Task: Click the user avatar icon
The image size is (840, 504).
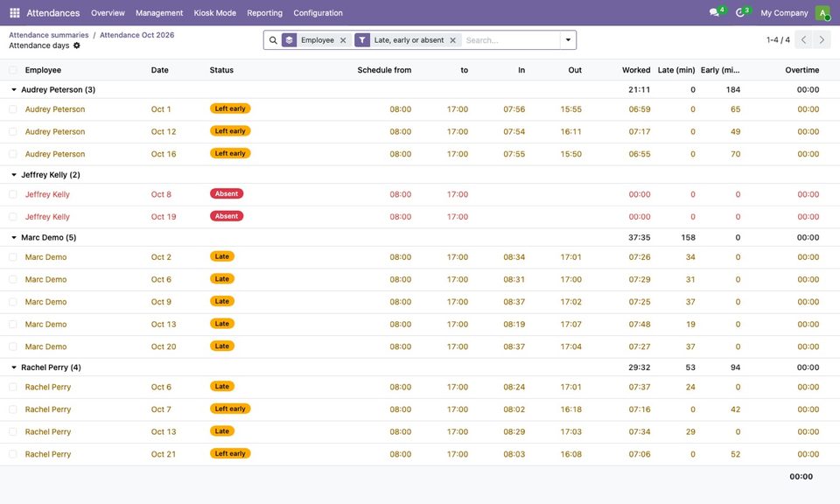Action: coord(822,13)
